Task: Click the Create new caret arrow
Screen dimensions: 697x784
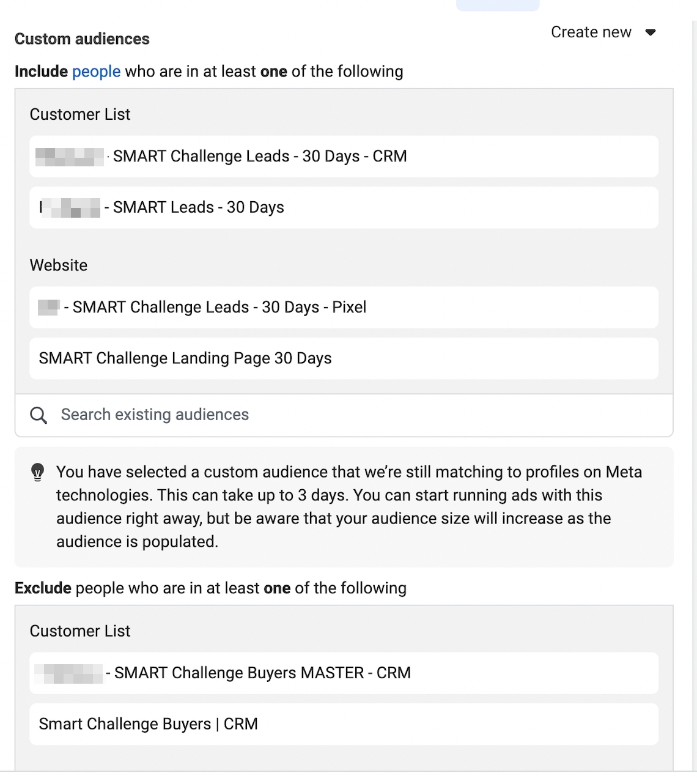Action: coord(651,32)
